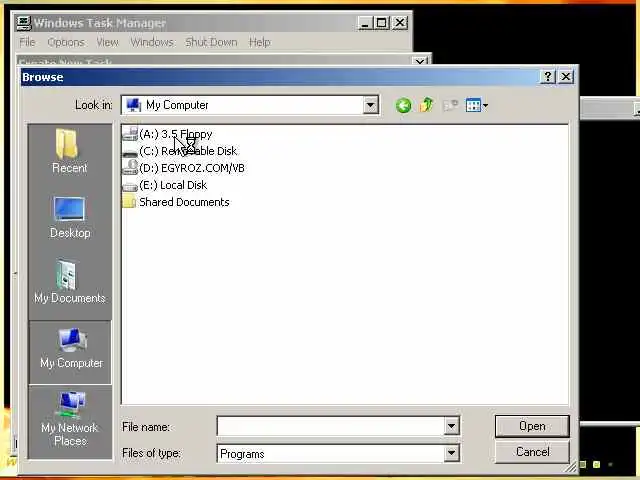Select the Shared Documents folder
This screenshot has height=480, width=640.
point(176,202)
